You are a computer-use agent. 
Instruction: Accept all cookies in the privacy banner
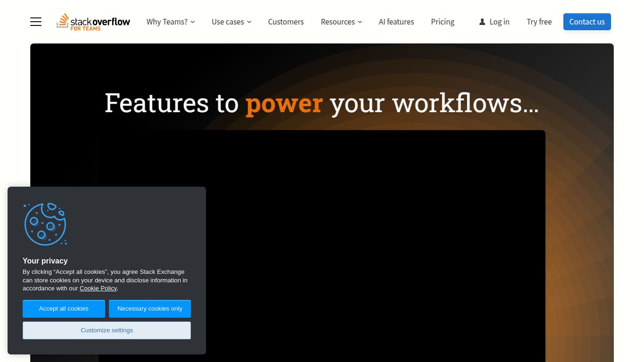pyautogui.click(x=64, y=309)
